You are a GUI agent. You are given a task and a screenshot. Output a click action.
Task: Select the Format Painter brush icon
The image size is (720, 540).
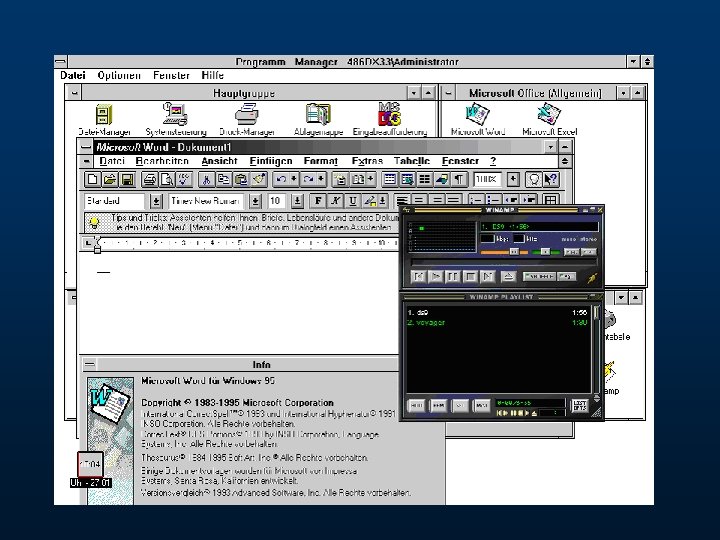[x=259, y=179]
